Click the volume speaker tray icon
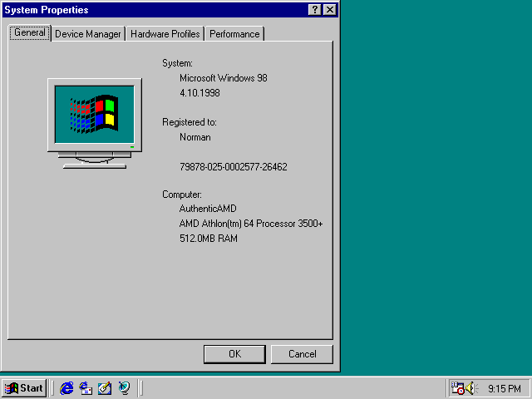The height and width of the screenshot is (399, 532). 470,388
